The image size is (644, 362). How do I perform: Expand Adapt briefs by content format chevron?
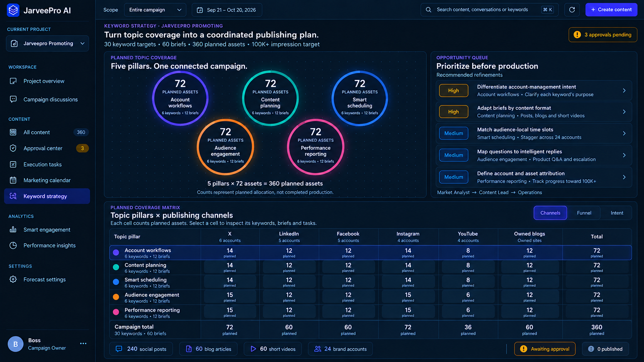coord(624,112)
